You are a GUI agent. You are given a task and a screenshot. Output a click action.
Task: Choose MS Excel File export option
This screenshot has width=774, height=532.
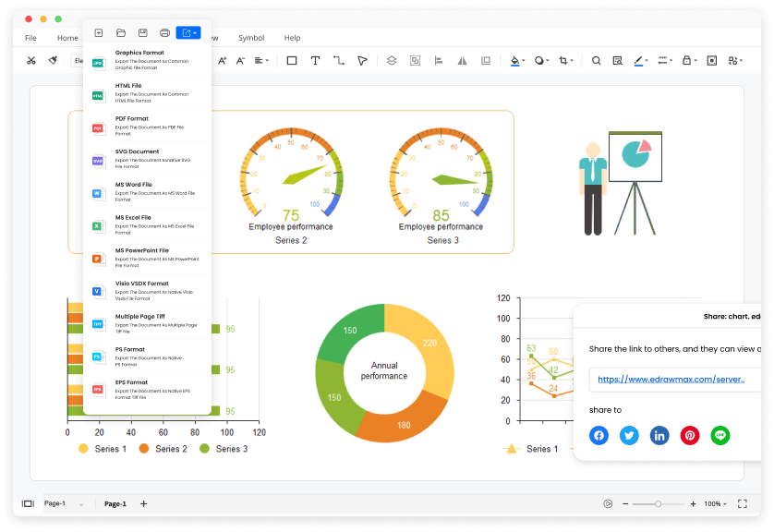tap(148, 224)
